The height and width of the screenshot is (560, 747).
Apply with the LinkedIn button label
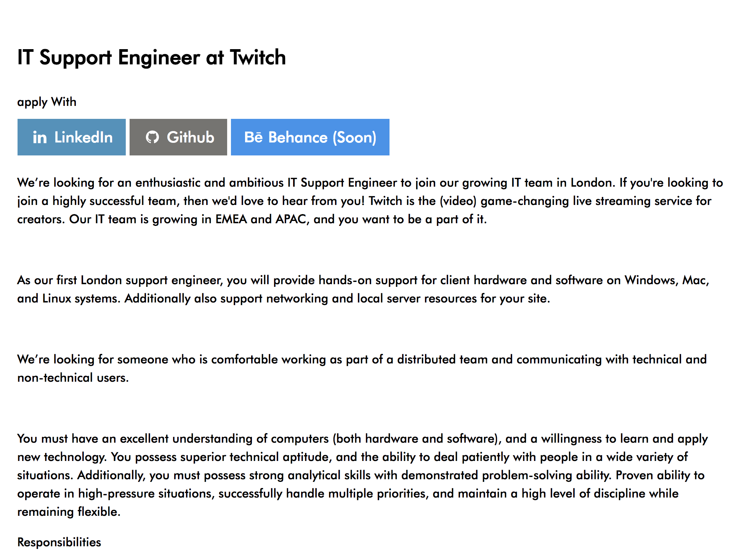click(83, 137)
